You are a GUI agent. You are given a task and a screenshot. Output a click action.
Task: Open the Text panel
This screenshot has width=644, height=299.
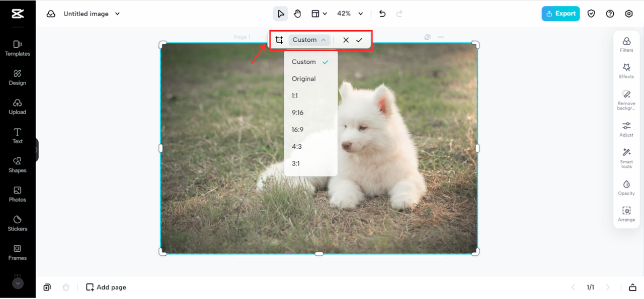coord(18,136)
